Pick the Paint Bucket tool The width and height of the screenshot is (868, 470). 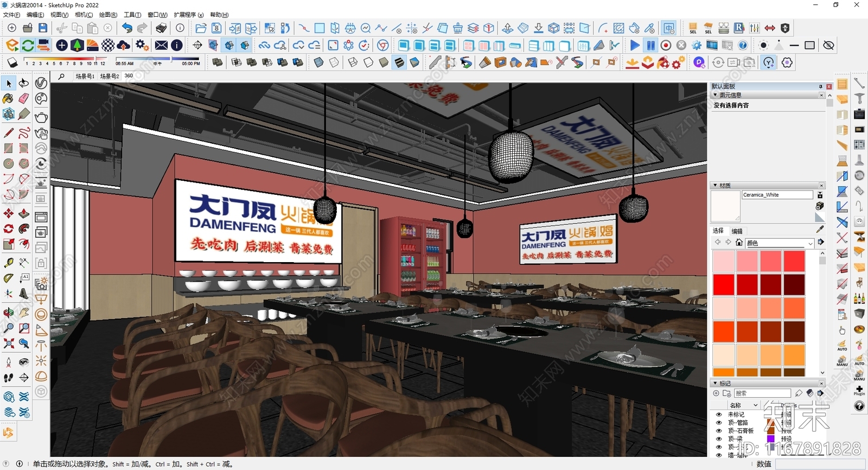(x=9, y=99)
